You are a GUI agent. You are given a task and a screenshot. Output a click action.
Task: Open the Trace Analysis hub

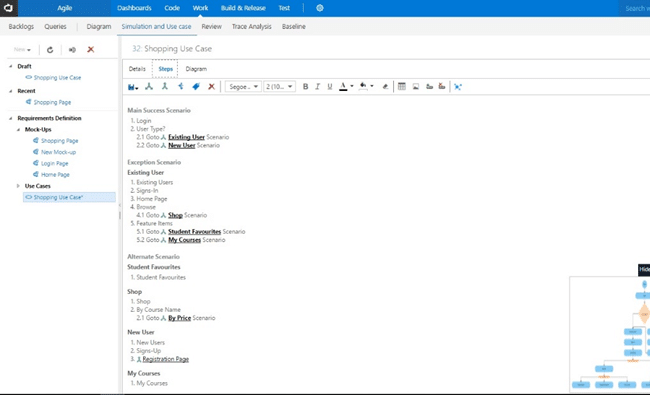(251, 27)
